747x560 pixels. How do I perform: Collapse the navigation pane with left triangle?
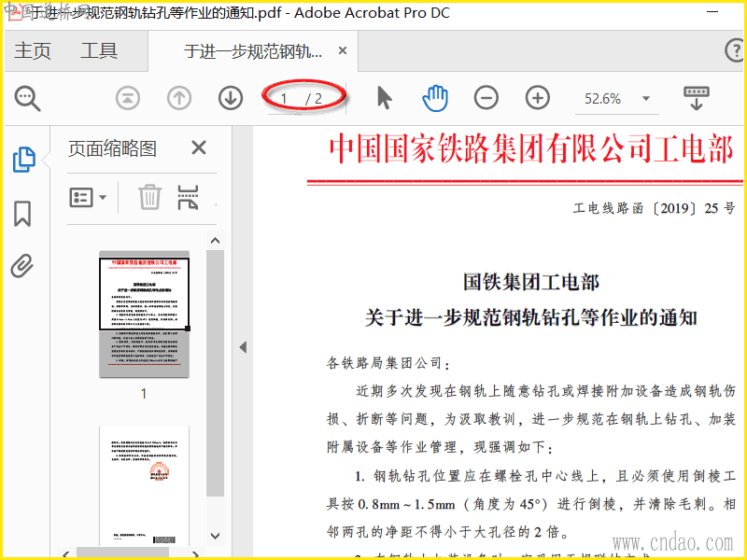[x=243, y=347]
